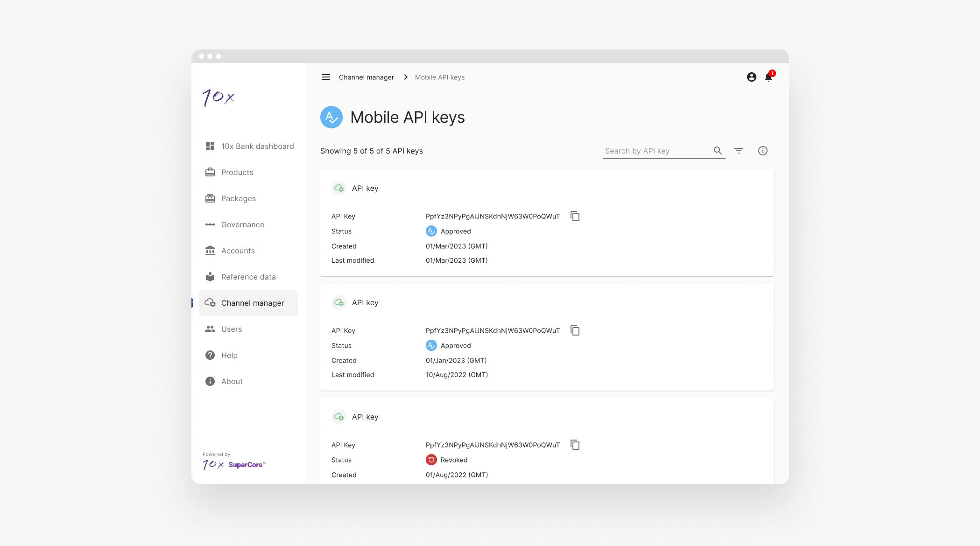
Task: Open the hamburger navigation menu
Action: pyautogui.click(x=326, y=77)
